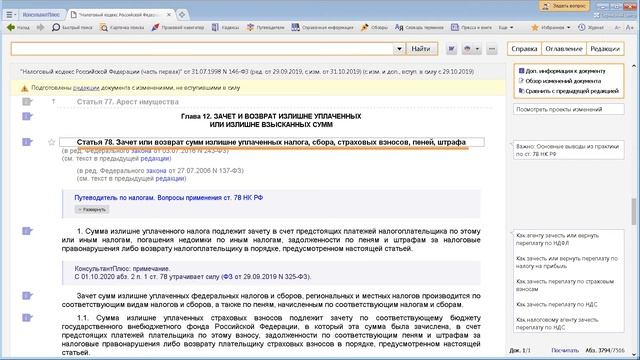
Task: Open Словарь терминов
Action: point(419,27)
